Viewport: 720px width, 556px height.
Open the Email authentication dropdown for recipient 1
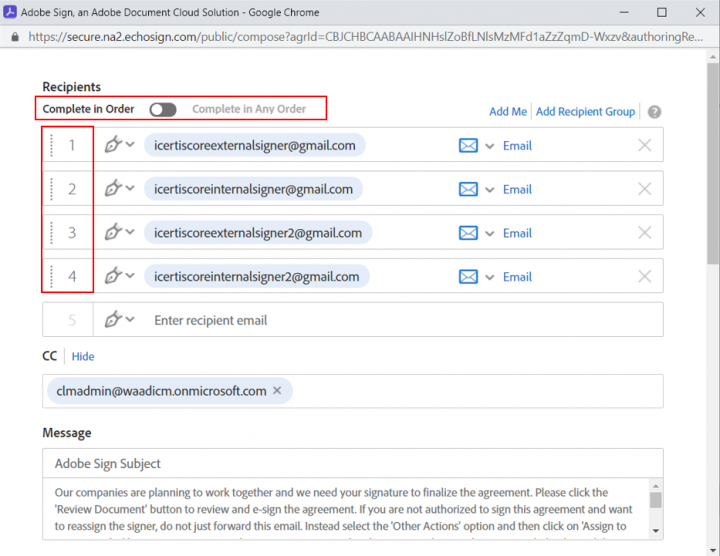click(490, 146)
